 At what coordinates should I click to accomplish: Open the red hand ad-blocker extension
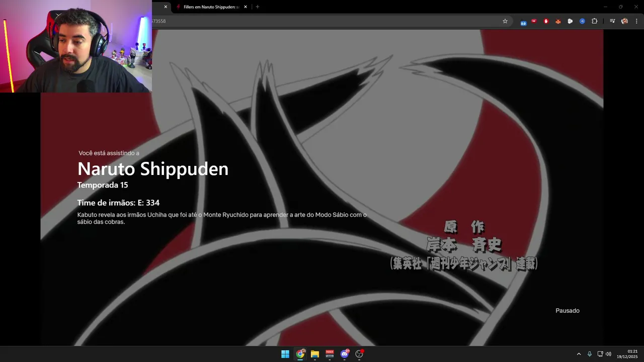point(546,21)
